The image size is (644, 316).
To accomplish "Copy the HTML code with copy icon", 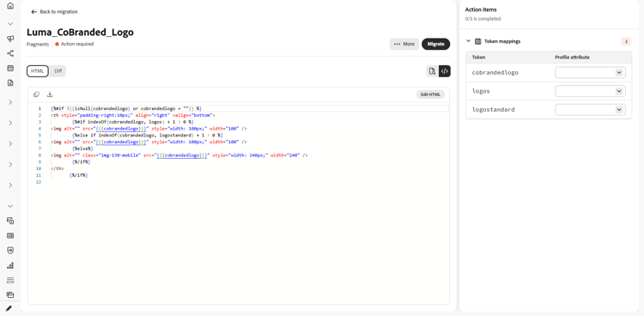I will (x=36, y=94).
